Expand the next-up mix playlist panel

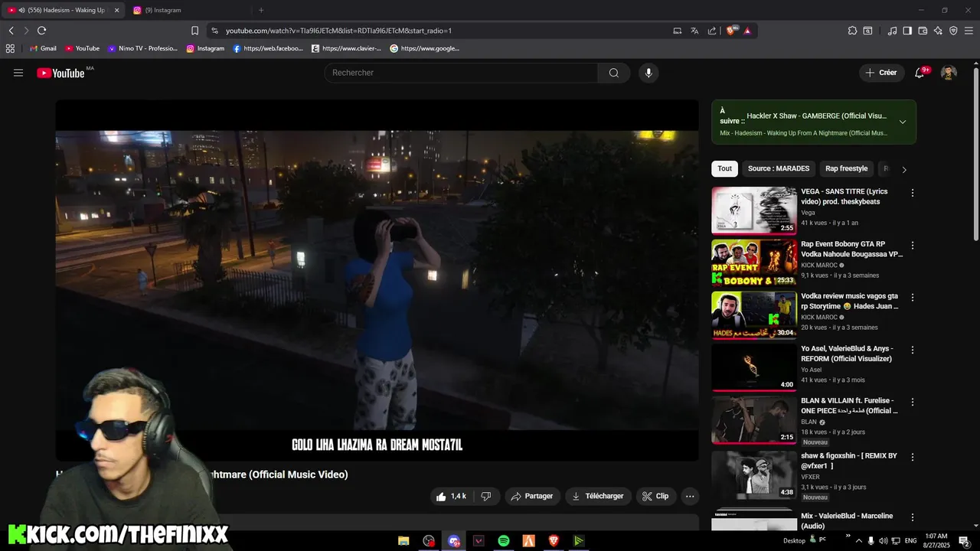click(903, 122)
